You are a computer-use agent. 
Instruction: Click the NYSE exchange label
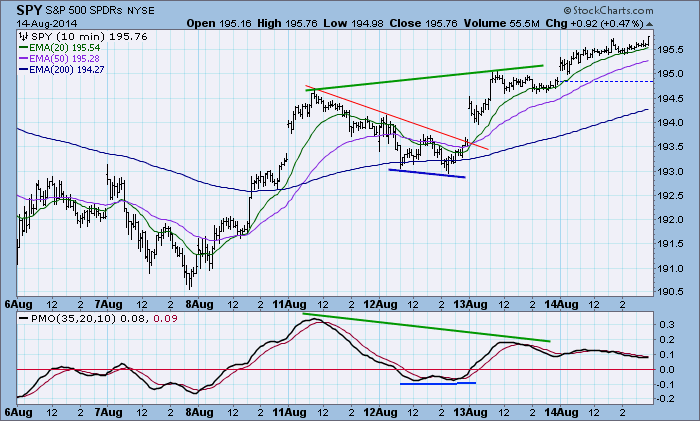tap(141, 11)
